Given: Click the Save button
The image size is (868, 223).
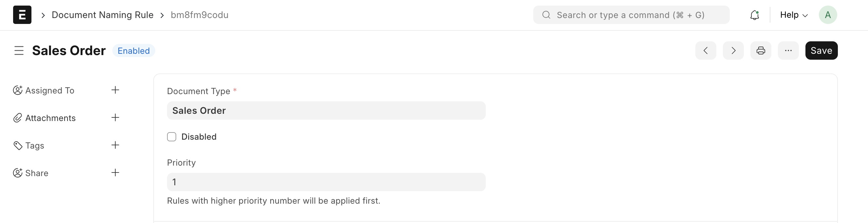Looking at the screenshot, I should [x=821, y=50].
